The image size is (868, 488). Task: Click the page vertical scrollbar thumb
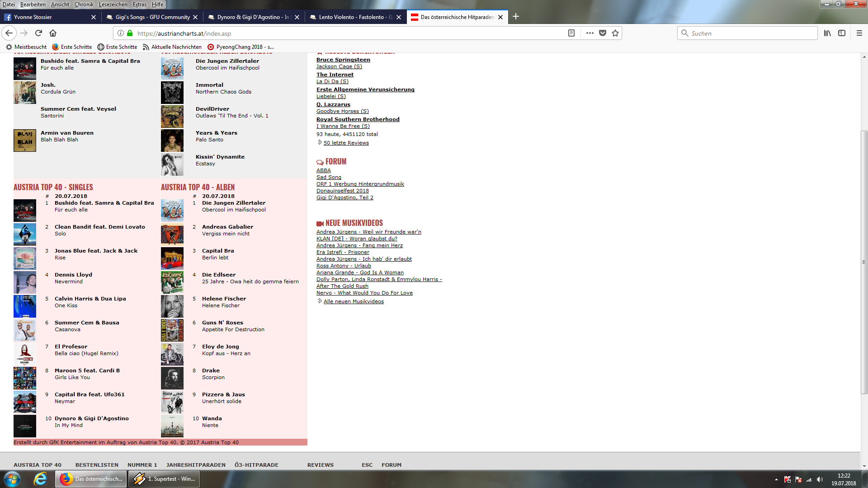pyautogui.click(x=864, y=262)
